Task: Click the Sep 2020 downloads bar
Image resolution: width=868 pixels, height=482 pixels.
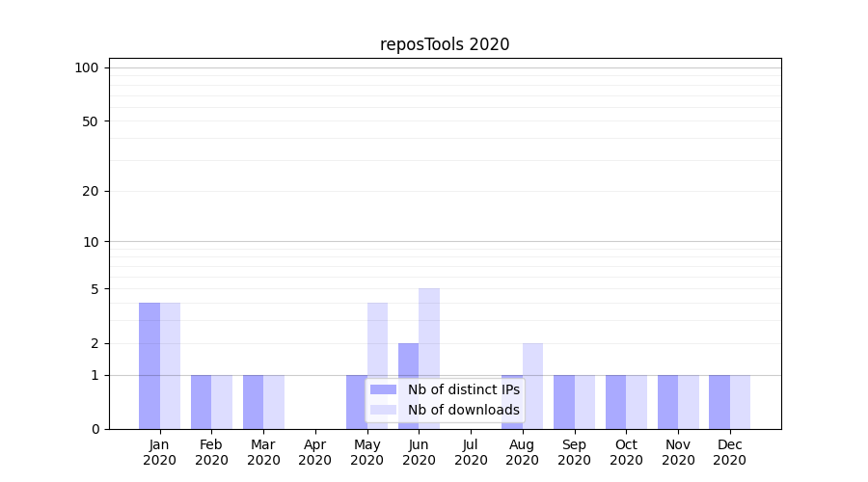Action: tap(584, 402)
